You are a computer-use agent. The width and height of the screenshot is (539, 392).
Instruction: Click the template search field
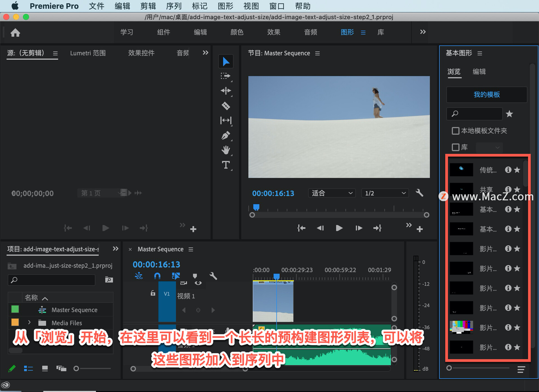(474, 114)
